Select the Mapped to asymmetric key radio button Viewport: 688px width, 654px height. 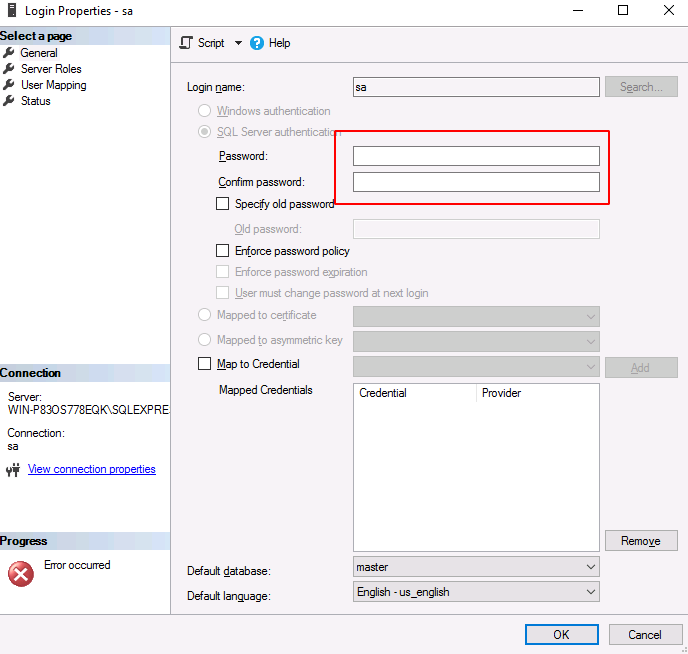pos(204,340)
